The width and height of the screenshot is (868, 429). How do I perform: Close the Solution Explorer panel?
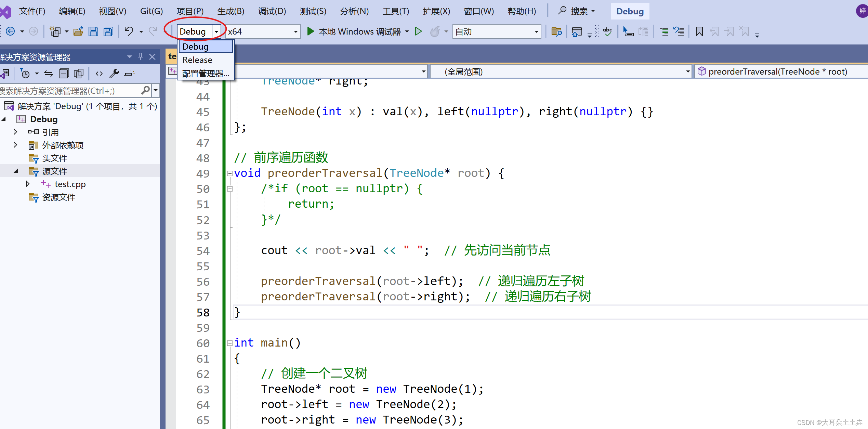[x=152, y=57]
